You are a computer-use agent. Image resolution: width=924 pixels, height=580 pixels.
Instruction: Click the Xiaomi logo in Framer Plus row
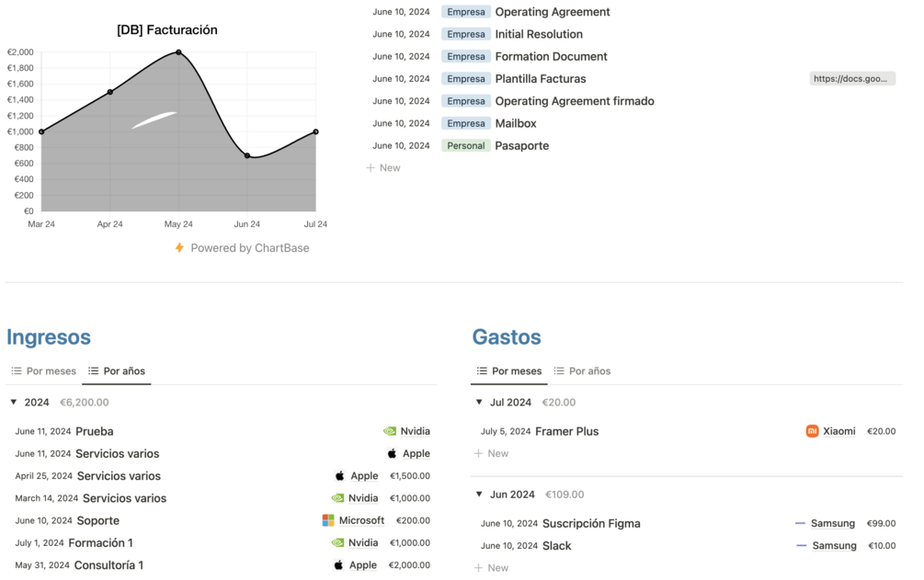[x=812, y=431]
